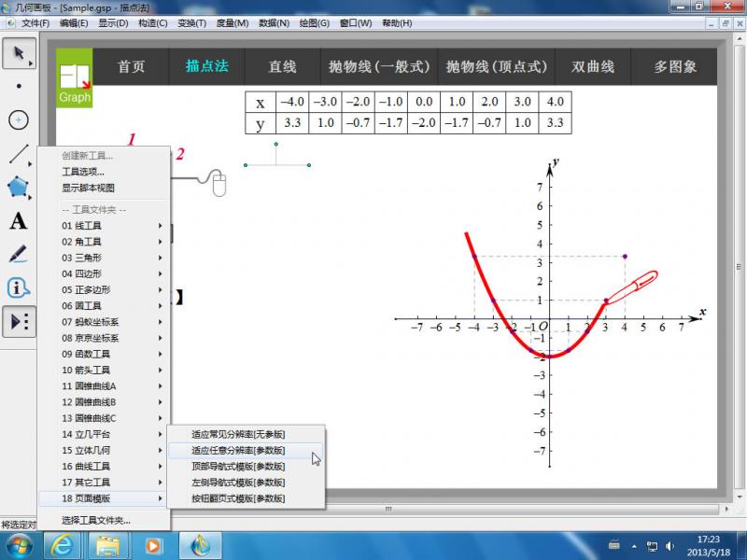The width and height of the screenshot is (747, 560).
Task: Select the Information tool
Action: coord(18,287)
